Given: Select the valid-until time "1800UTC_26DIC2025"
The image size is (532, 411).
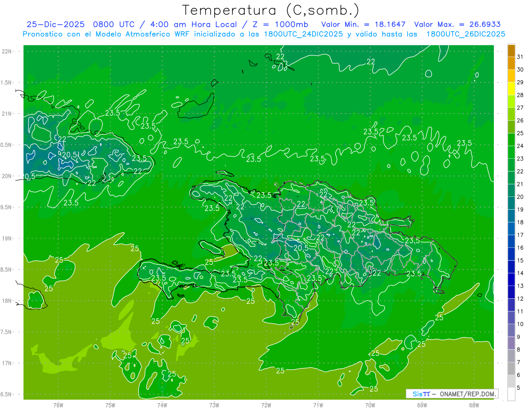Looking at the screenshot, I should tap(466, 34).
